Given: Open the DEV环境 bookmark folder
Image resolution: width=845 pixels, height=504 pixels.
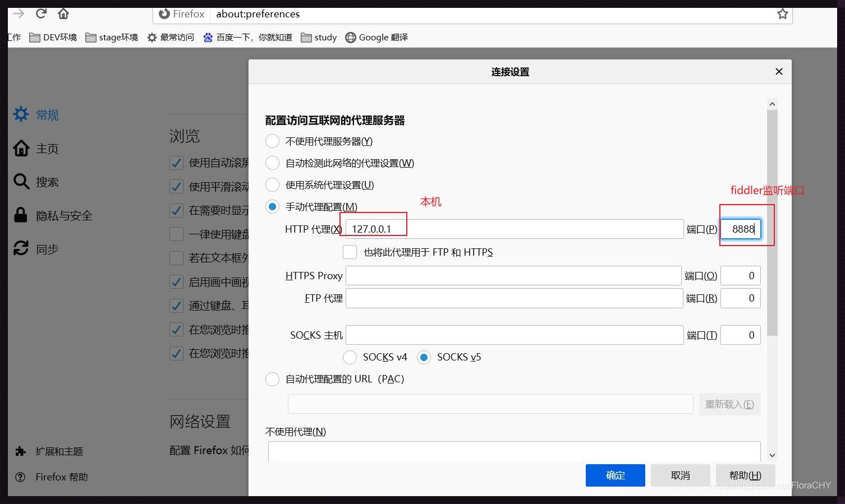Looking at the screenshot, I should (x=53, y=38).
